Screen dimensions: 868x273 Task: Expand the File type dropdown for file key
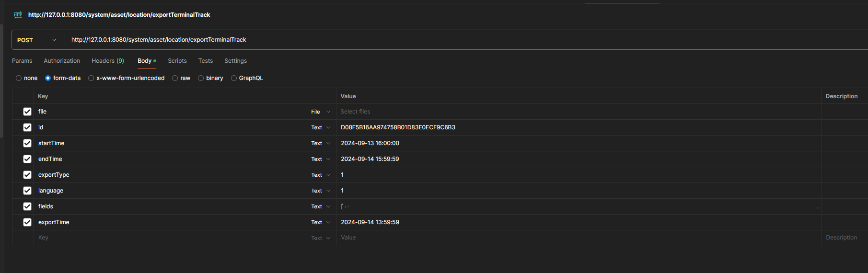tap(321, 112)
